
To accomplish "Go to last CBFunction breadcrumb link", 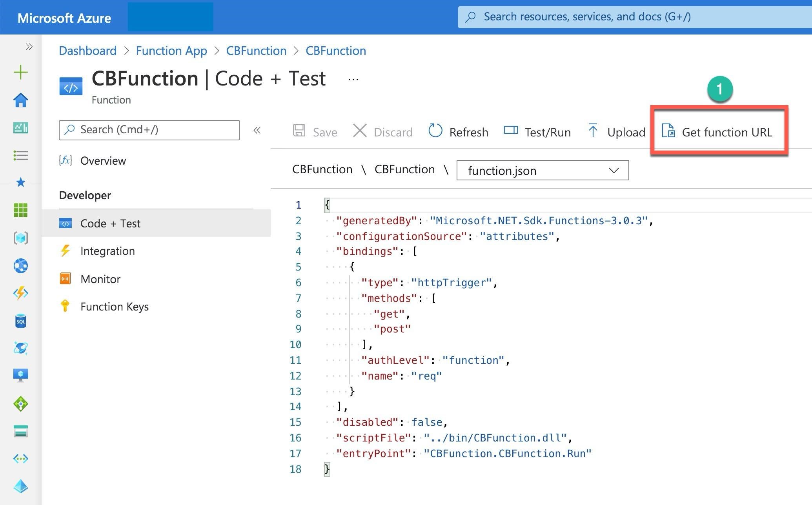I will [x=336, y=51].
